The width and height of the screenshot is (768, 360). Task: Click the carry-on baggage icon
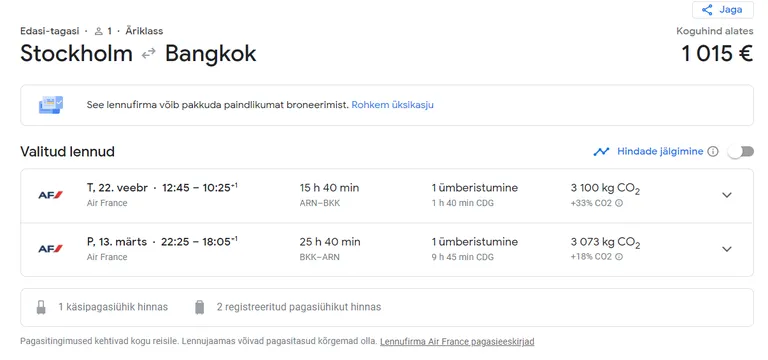tap(41, 308)
